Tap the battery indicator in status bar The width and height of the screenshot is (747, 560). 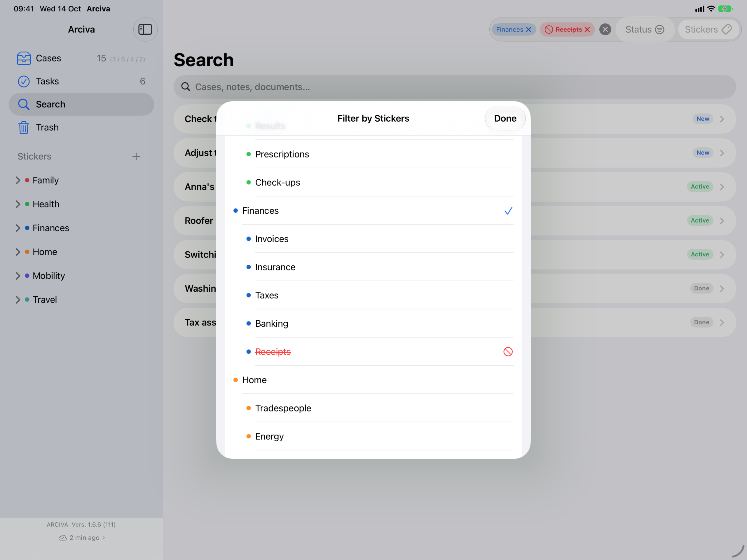point(725,9)
